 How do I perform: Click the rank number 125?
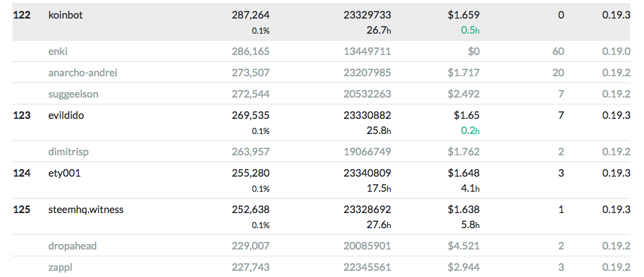pyautogui.click(x=22, y=210)
